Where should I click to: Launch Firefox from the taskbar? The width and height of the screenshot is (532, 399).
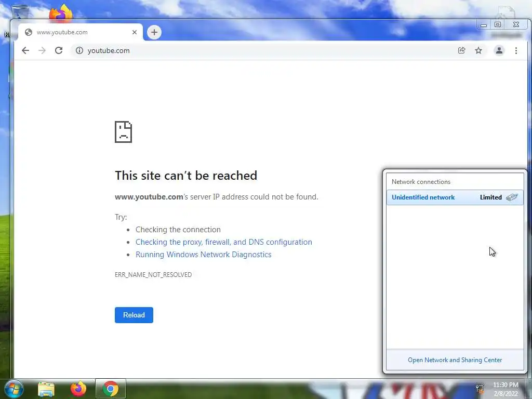(78, 389)
